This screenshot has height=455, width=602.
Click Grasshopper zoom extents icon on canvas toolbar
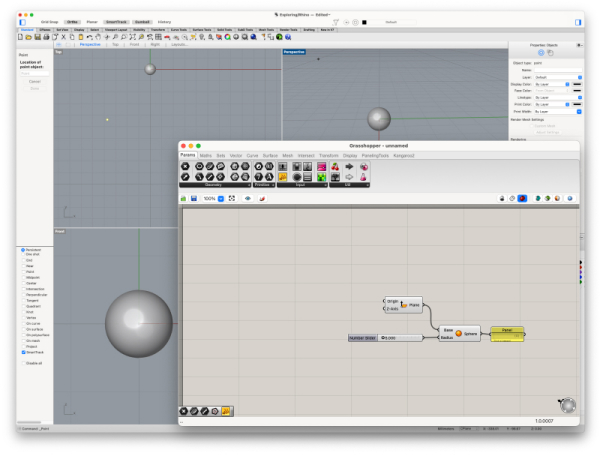click(232, 198)
